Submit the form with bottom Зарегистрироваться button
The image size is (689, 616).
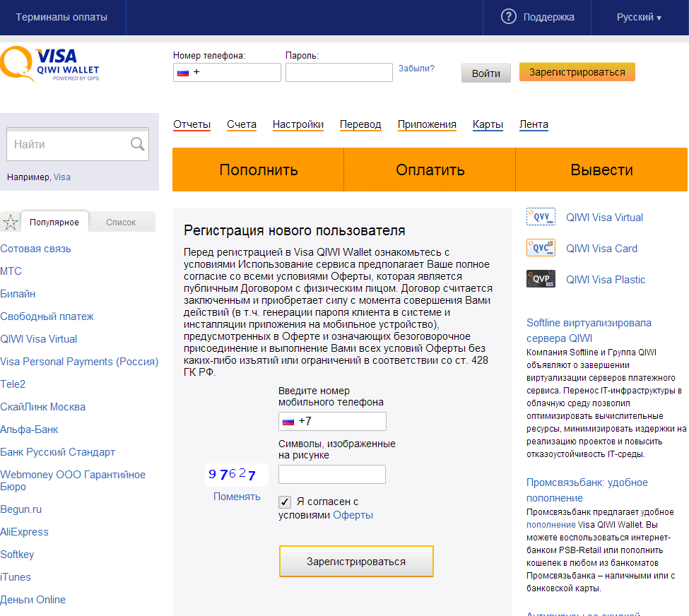click(x=356, y=561)
